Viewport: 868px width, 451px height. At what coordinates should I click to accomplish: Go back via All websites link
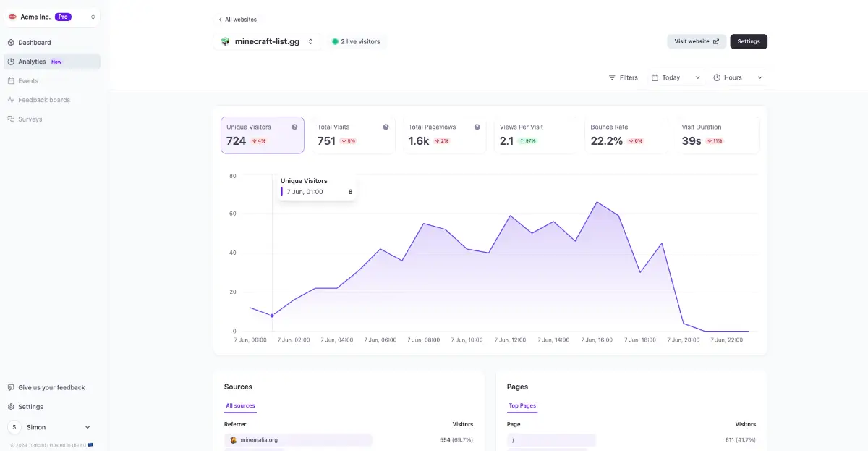point(237,20)
